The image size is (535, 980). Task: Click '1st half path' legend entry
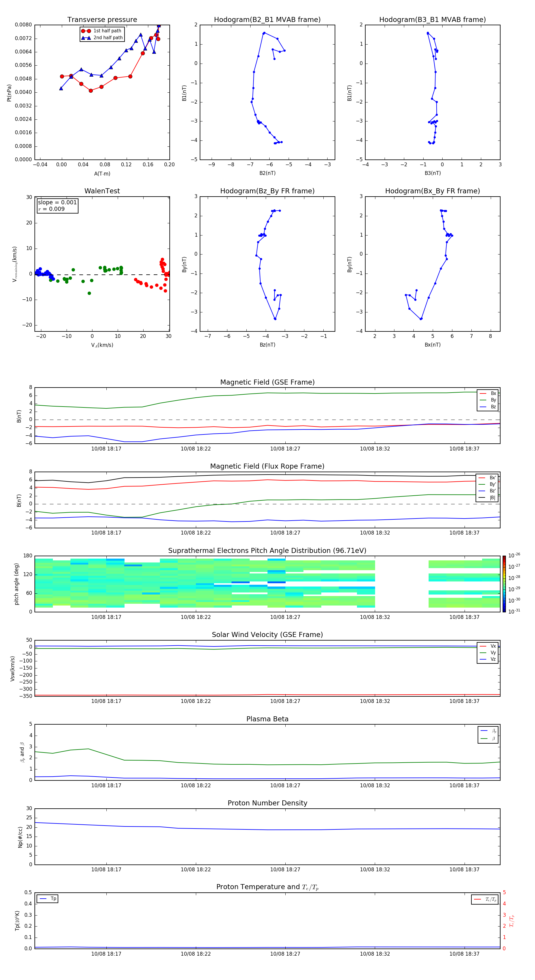(x=102, y=31)
